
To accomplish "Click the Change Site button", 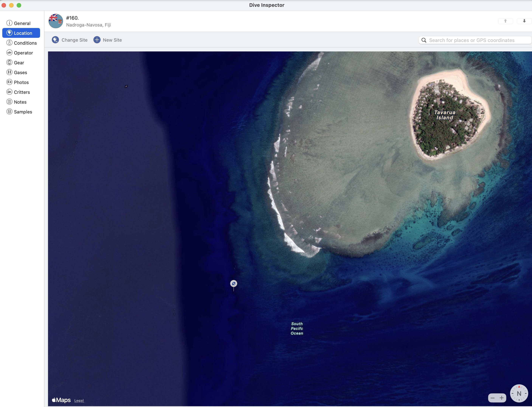I will coord(70,40).
